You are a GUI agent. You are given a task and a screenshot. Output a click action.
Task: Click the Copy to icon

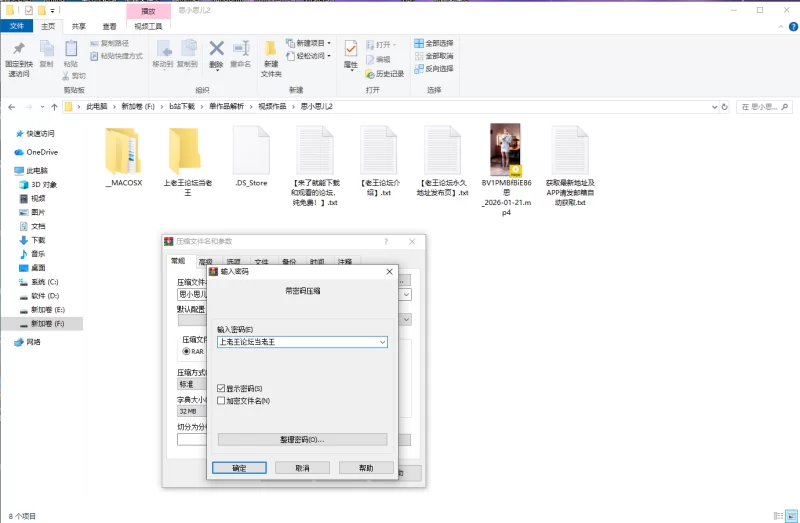point(188,48)
